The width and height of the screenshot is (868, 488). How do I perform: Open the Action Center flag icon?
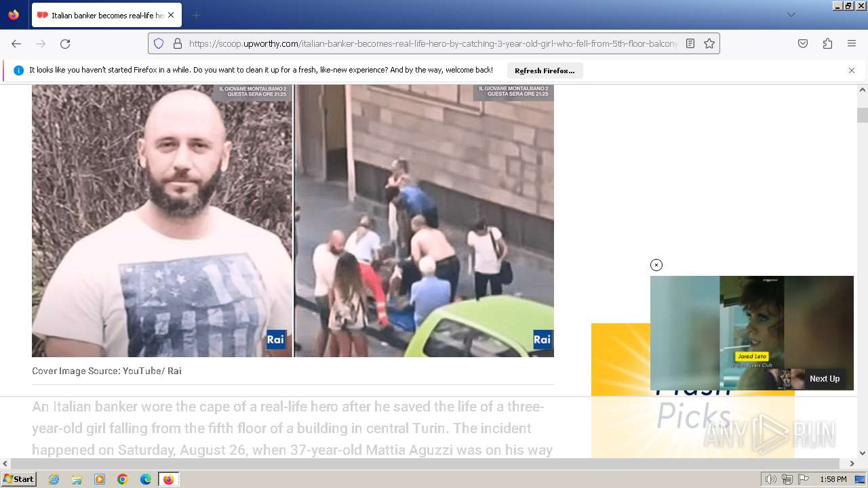(x=803, y=479)
